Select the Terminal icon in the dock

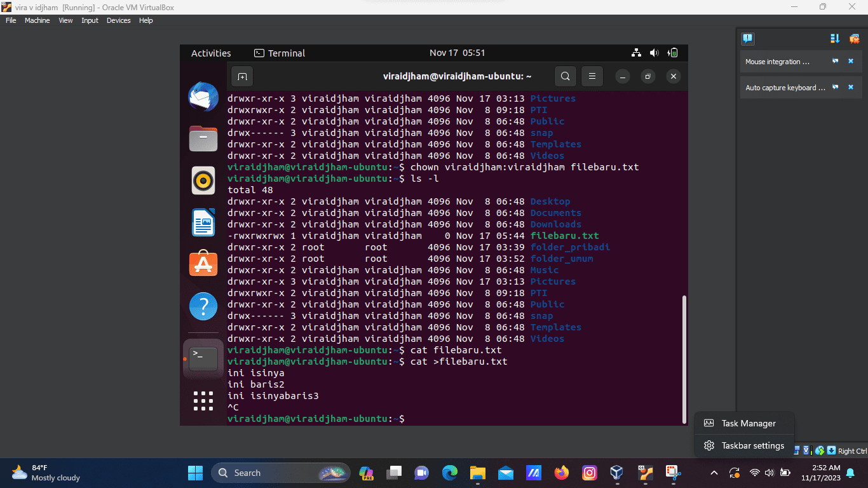(x=203, y=359)
